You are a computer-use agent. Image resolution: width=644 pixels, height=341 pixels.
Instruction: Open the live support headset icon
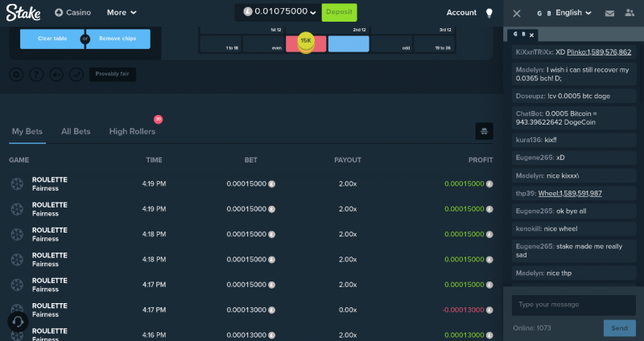[18, 322]
